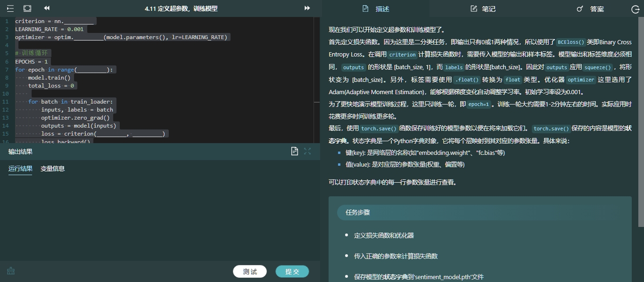Viewport: 644px width, 282px height.
Task: Select the 运行结果 tab
Action: tap(20, 169)
